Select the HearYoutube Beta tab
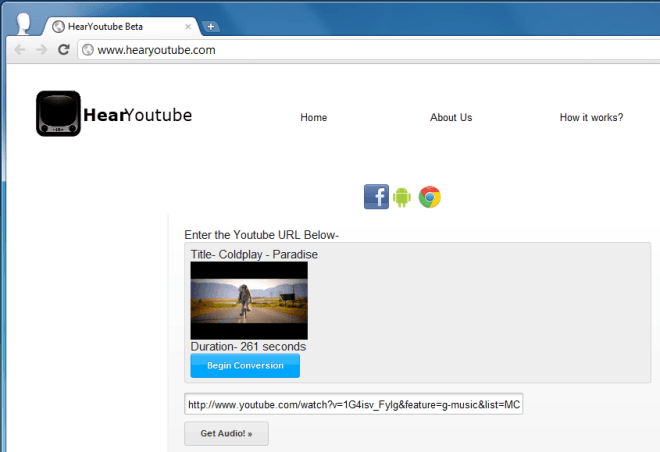Screen dimensions: 660x452 tap(121, 27)
